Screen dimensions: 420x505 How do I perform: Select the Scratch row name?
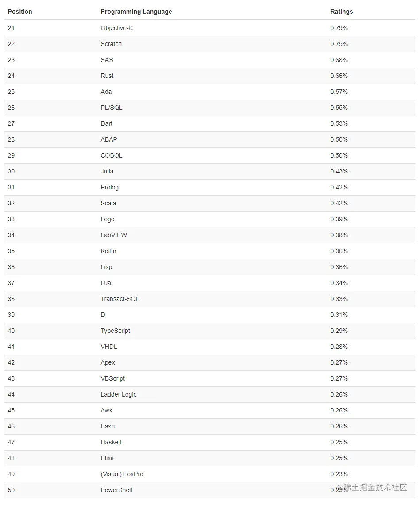(x=111, y=44)
